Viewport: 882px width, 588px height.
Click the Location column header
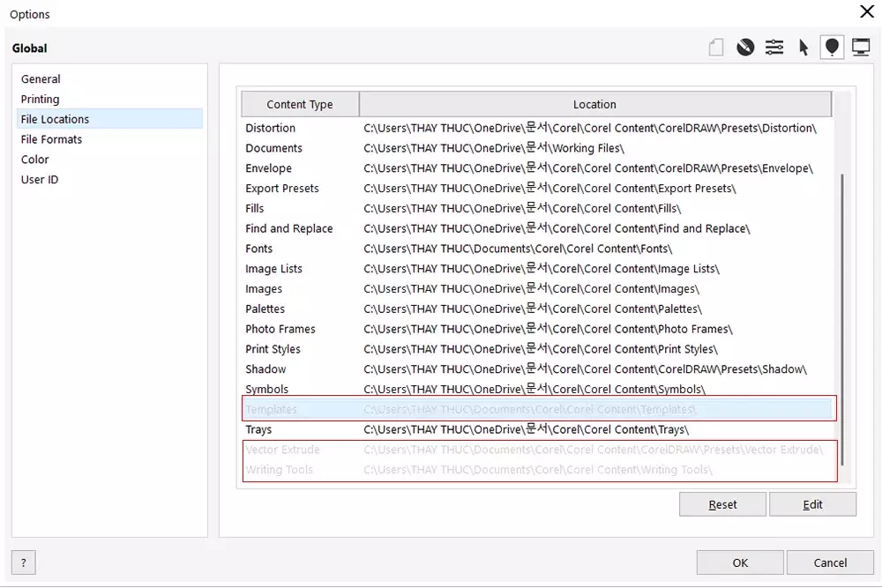594,104
